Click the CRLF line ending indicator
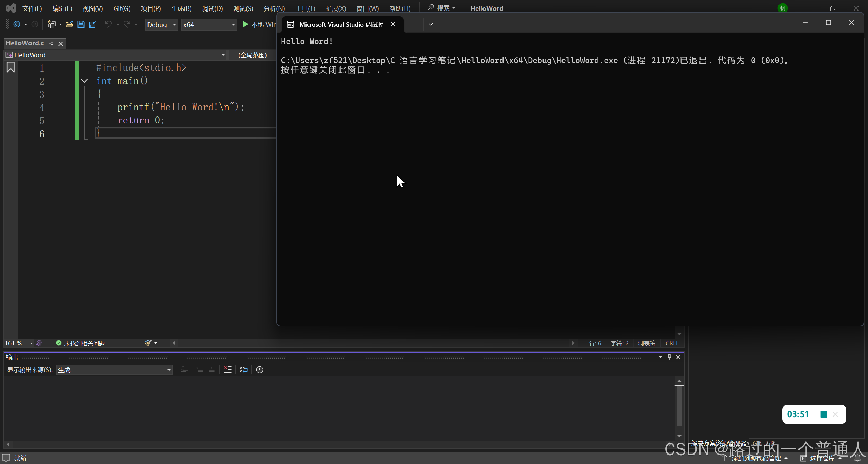This screenshot has height=464, width=868. [672, 343]
